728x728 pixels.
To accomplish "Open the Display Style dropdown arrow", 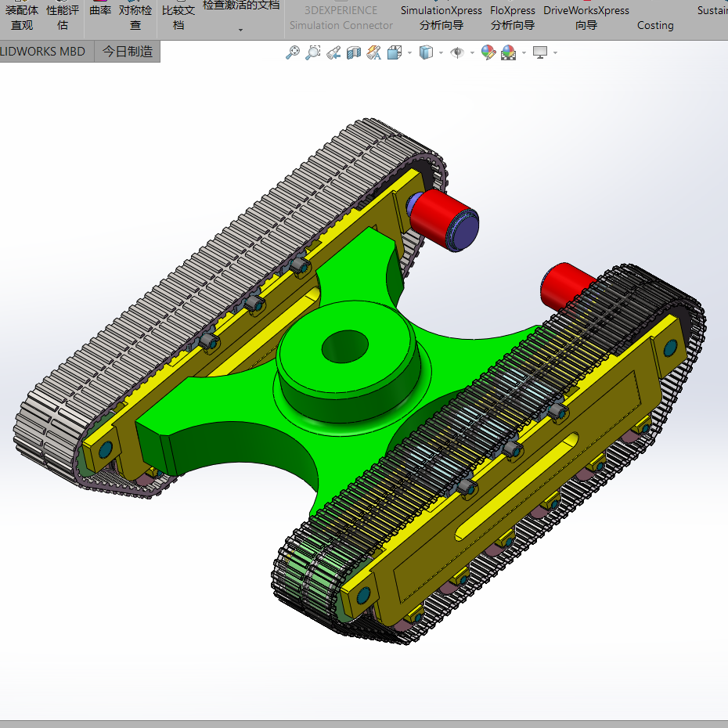I will click(x=441, y=52).
